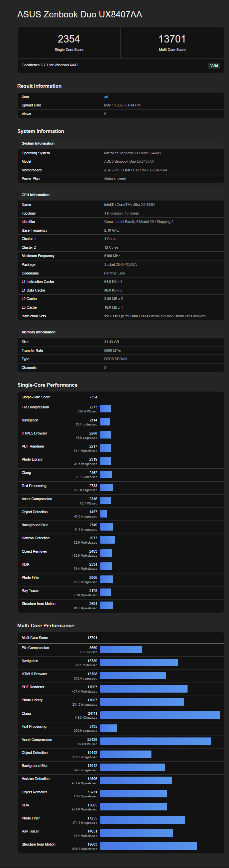Click single-core File Compression bar
This screenshot has width=229, height=868.
[106, 409]
